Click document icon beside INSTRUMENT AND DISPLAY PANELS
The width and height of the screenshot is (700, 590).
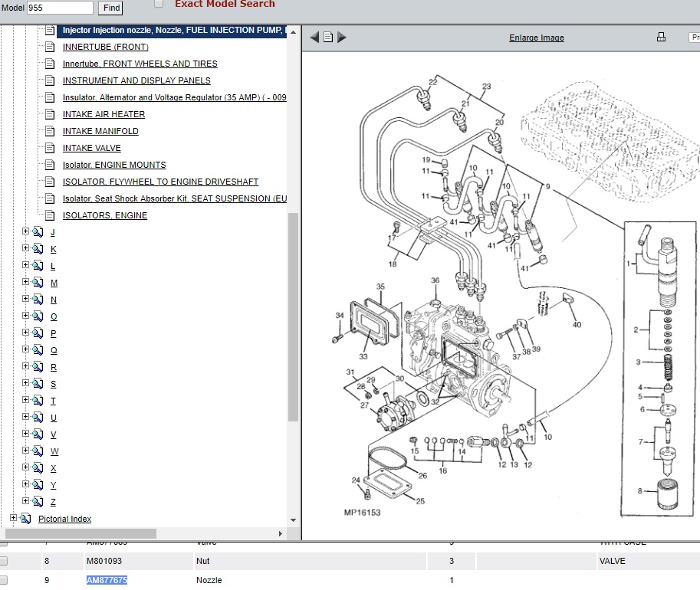[x=50, y=80]
